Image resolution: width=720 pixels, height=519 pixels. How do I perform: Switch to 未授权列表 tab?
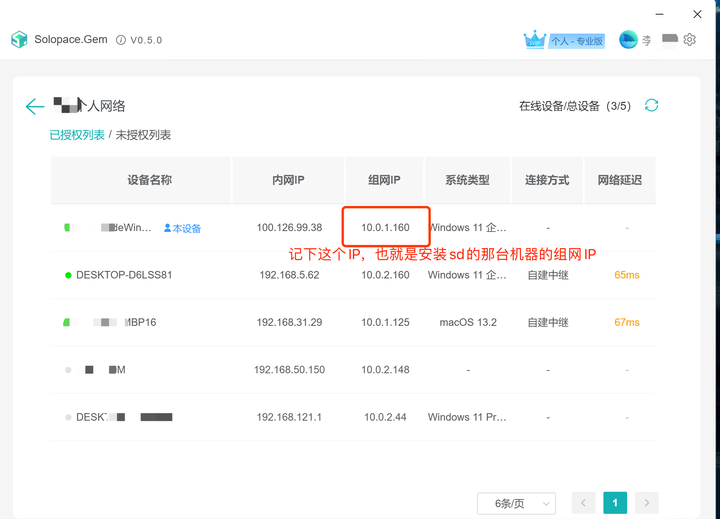coord(143,135)
